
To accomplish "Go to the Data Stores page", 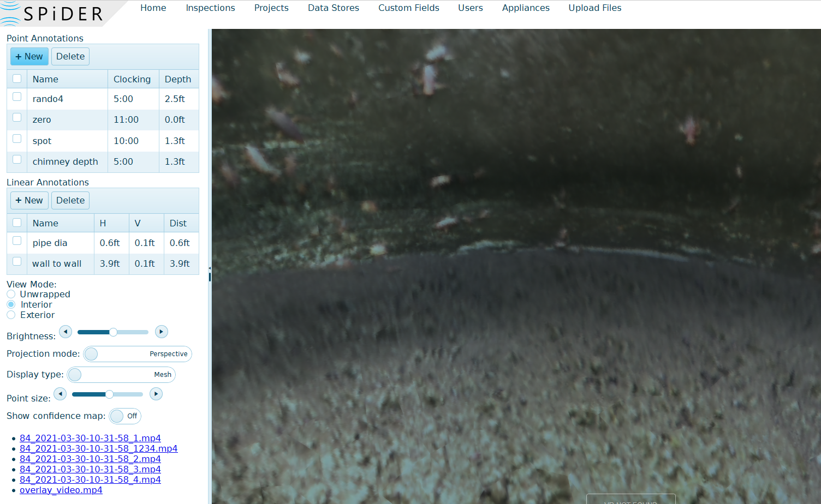I will coord(333,8).
